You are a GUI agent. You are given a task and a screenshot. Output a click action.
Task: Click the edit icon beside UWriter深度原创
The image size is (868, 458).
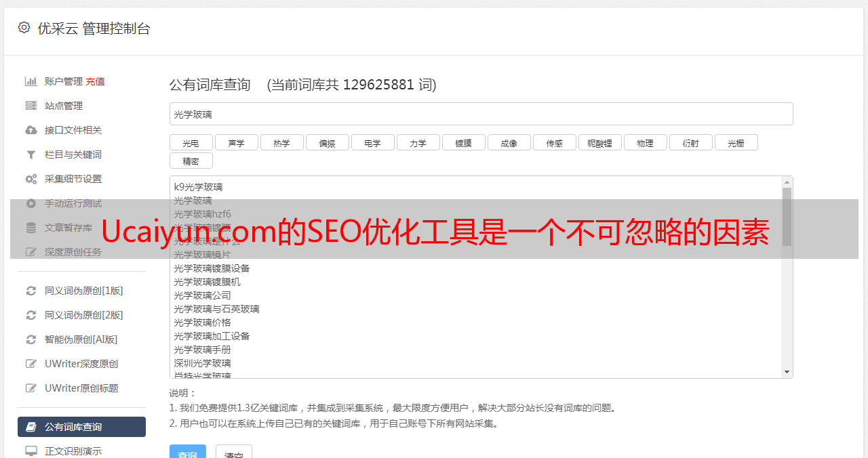tap(31, 364)
